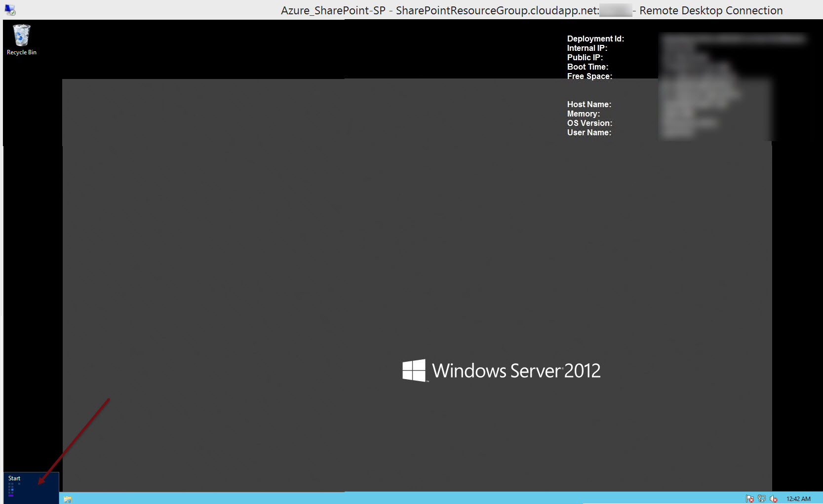Select the OS Version label
The image size is (823, 504).
[x=589, y=123]
